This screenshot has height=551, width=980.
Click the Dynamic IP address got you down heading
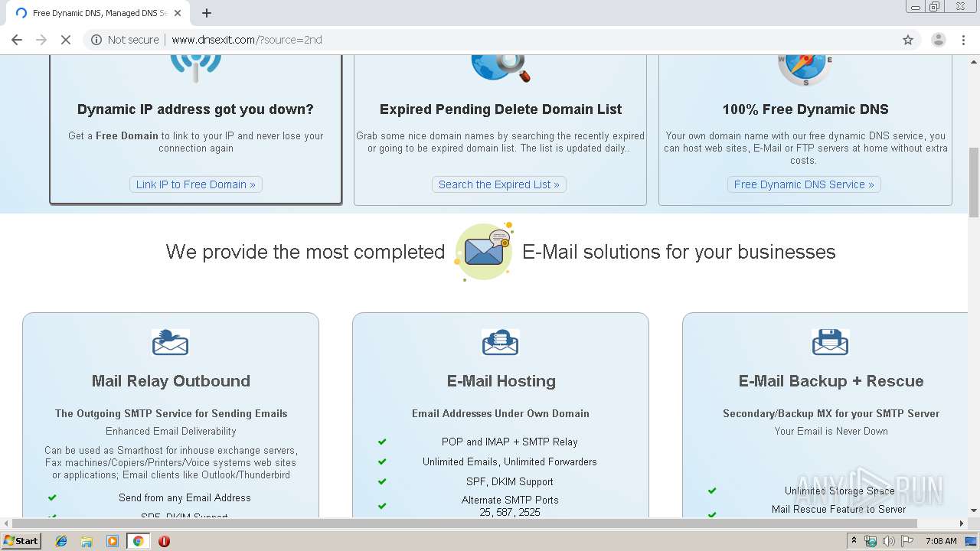point(195,109)
